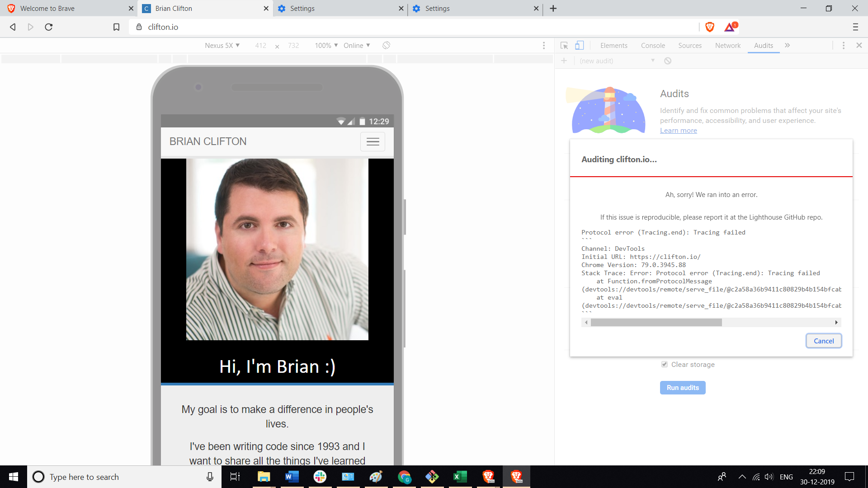Open the Online network throttling dropdown
This screenshot has height=488, width=868.
[357, 45]
